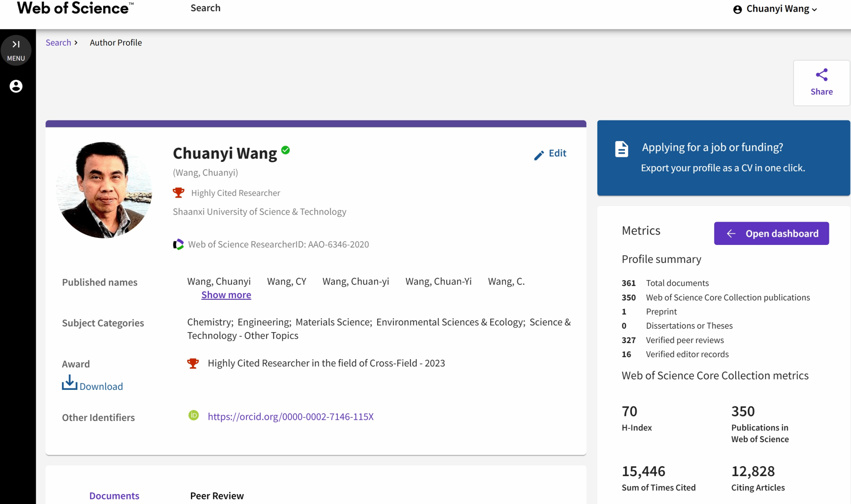Select the Documents tab
851x504 pixels.
(114, 495)
